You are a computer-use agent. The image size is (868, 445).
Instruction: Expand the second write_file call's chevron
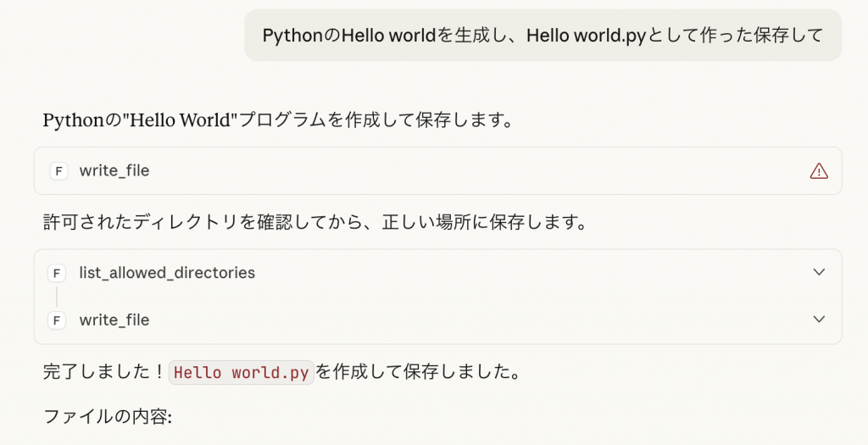click(818, 320)
